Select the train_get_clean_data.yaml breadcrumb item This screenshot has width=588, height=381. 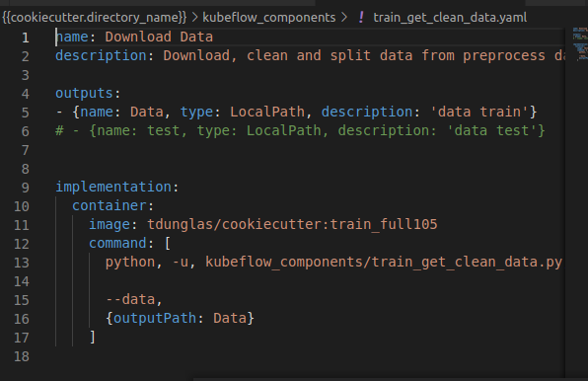coord(450,17)
